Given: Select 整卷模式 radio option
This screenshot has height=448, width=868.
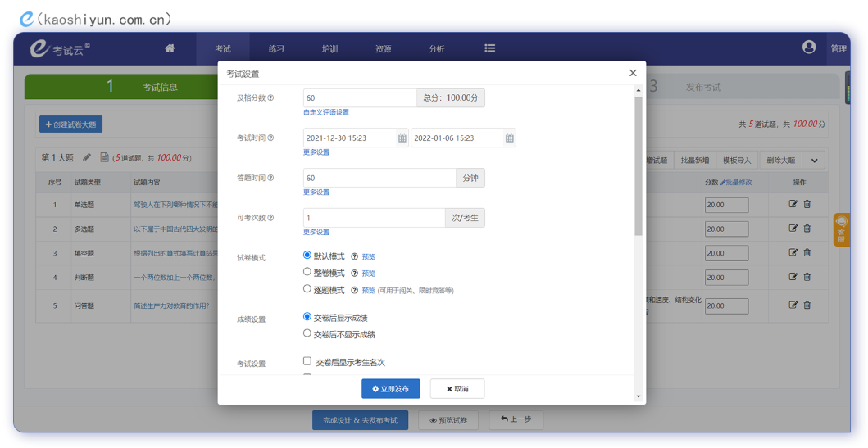Looking at the screenshot, I should coord(307,272).
